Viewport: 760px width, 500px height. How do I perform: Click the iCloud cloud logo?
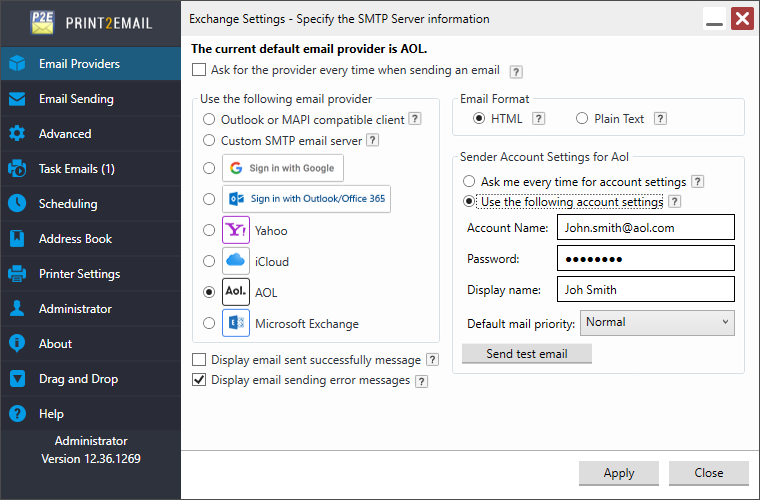tap(236, 262)
